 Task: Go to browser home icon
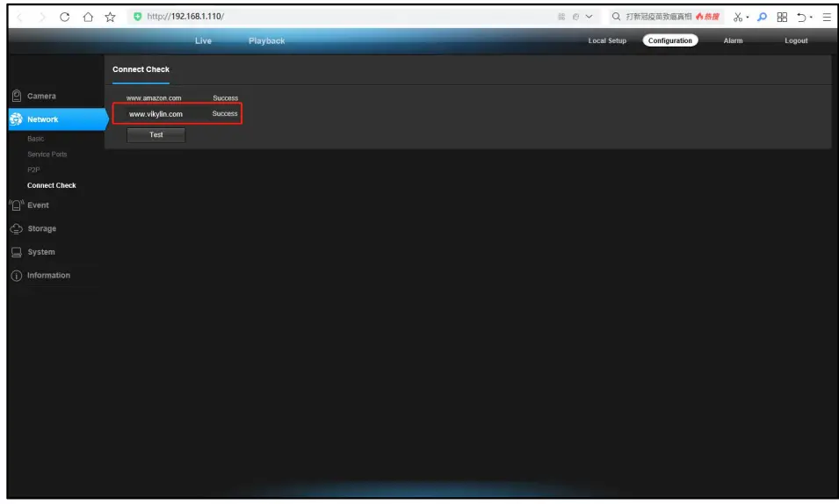[88, 17]
